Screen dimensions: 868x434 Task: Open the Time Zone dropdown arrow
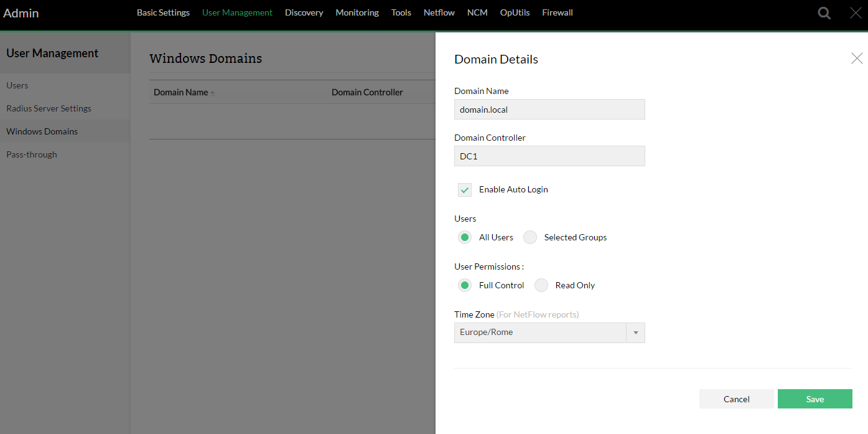pyautogui.click(x=635, y=333)
